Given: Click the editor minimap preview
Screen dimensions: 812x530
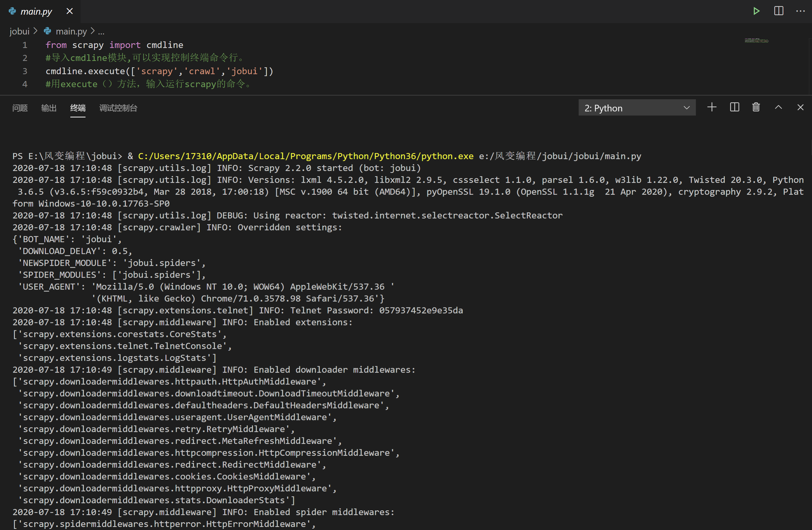Looking at the screenshot, I should pyautogui.click(x=756, y=41).
